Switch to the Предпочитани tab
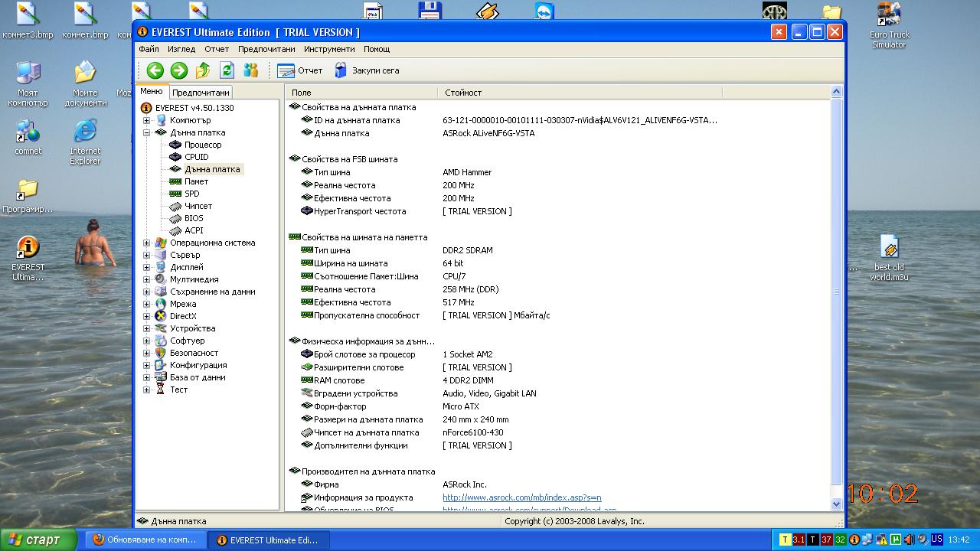980x551 pixels. (x=201, y=93)
